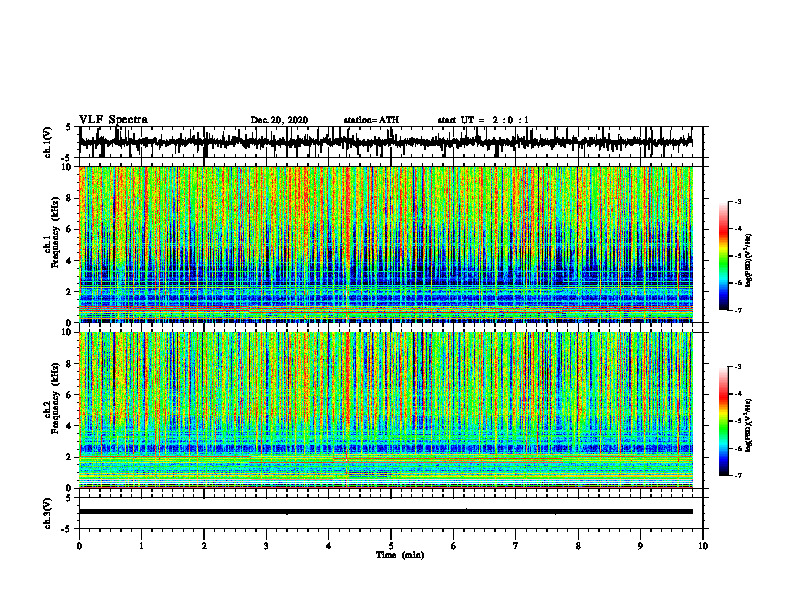Click the ch.3 flat black waveform trace
The image size is (792, 612).
[x=386, y=512]
